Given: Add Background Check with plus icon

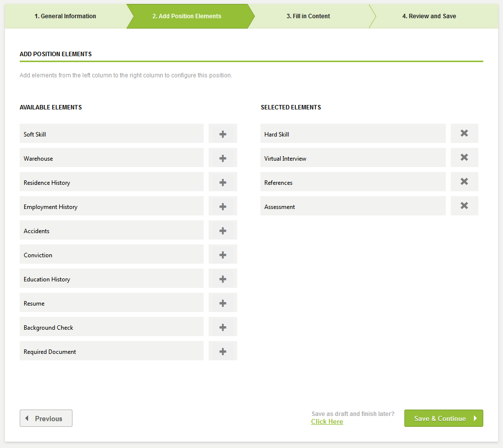Looking at the screenshot, I should tap(222, 327).
